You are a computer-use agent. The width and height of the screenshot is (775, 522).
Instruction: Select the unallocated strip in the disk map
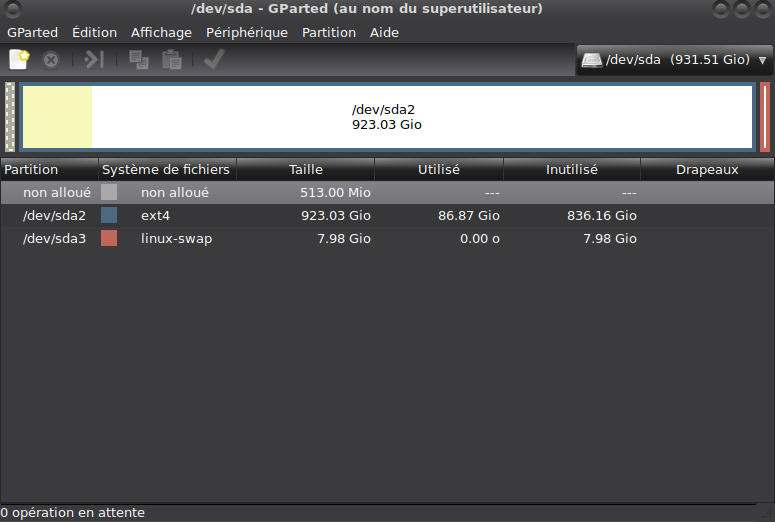[x=10, y=117]
